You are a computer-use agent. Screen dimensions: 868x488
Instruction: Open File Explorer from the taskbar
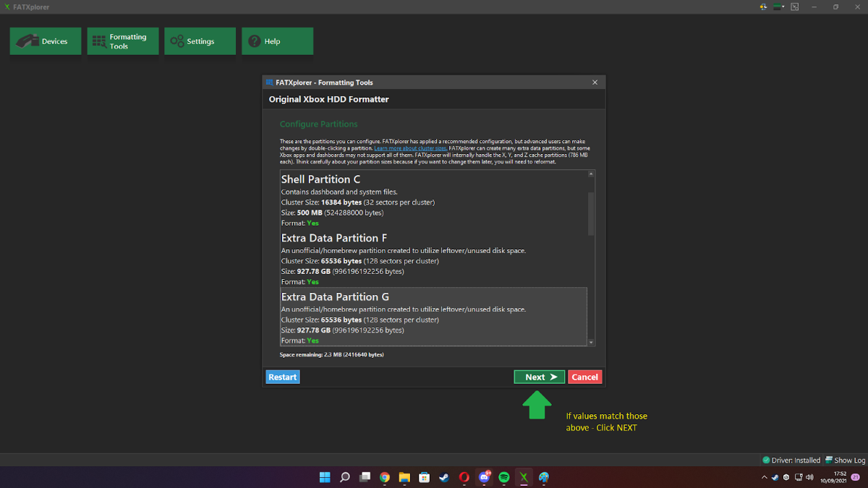coord(404,477)
